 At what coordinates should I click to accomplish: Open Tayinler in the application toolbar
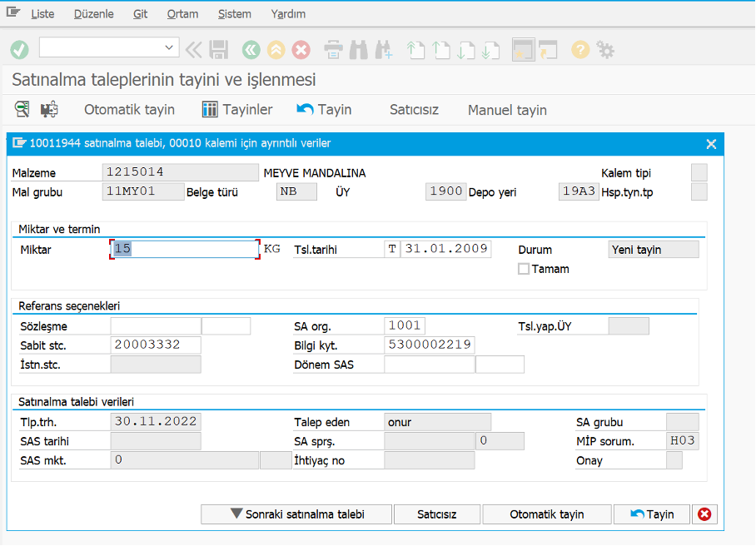(x=237, y=110)
